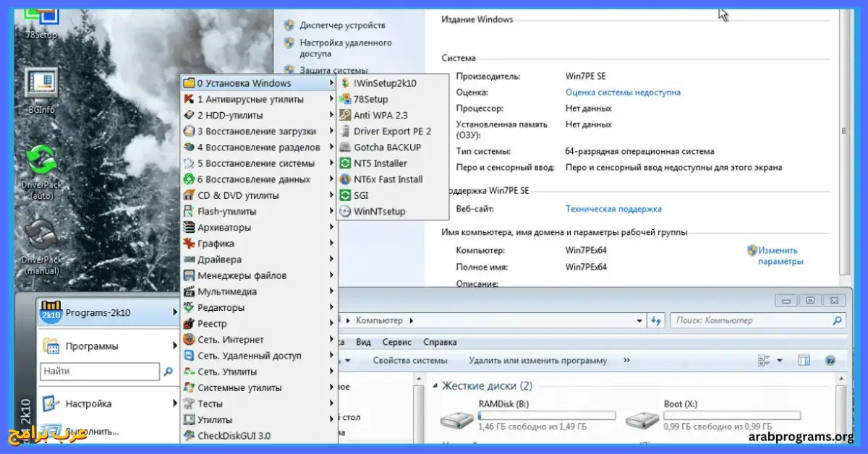Click the Защита системы link
Viewport: 868px width, 454px height.
pyautogui.click(x=334, y=70)
